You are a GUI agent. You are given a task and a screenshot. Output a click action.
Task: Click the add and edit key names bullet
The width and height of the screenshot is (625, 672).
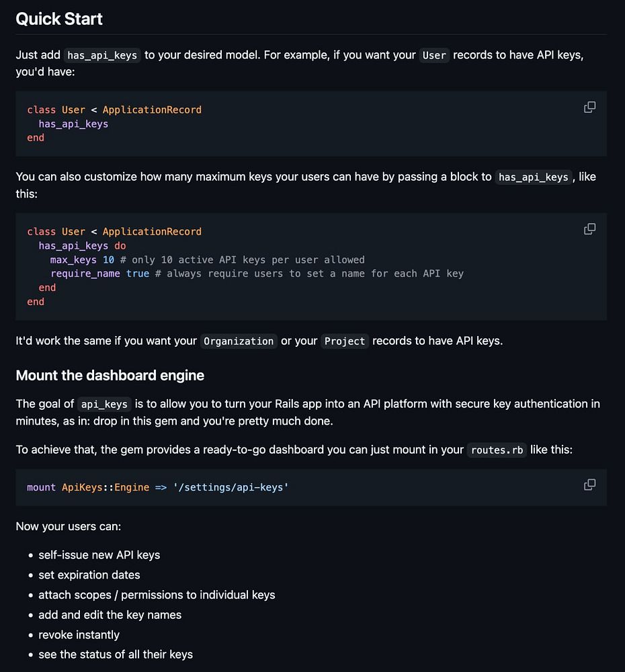110,615
